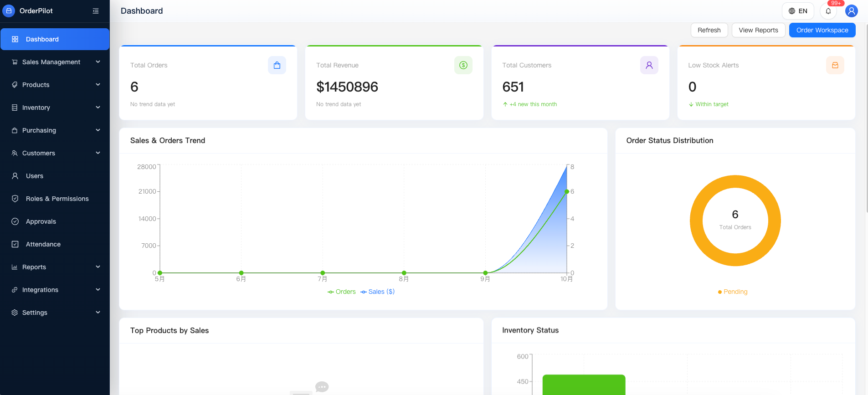Expand the Inventory submenu chevron
The height and width of the screenshot is (395, 868).
click(x=98, y=108)
